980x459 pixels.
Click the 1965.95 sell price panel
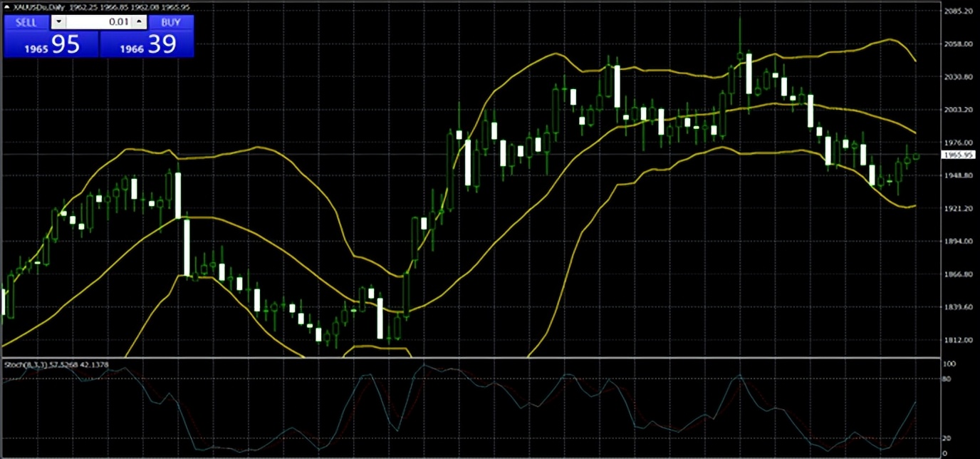coord(51,45)
